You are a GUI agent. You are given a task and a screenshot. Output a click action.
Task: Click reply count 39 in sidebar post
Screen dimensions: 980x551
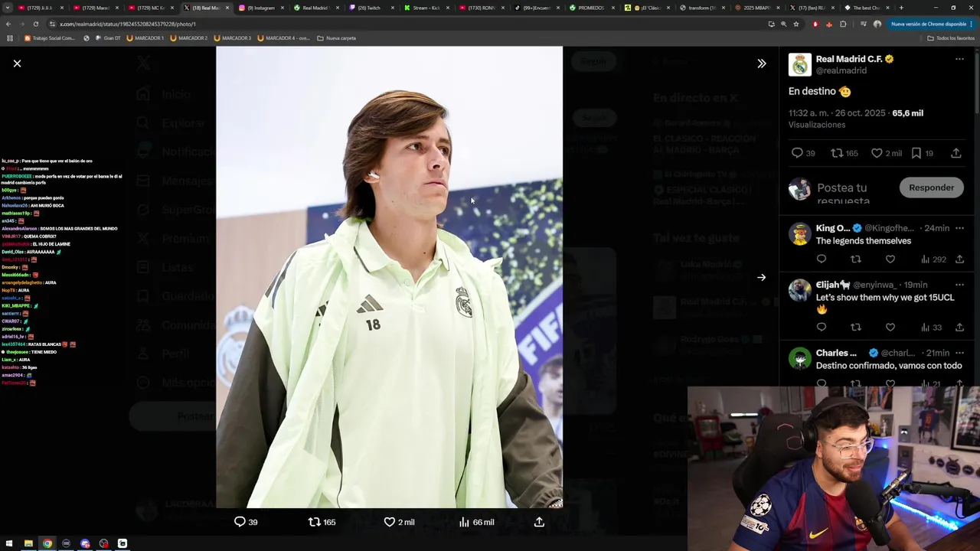coord(803,153)
